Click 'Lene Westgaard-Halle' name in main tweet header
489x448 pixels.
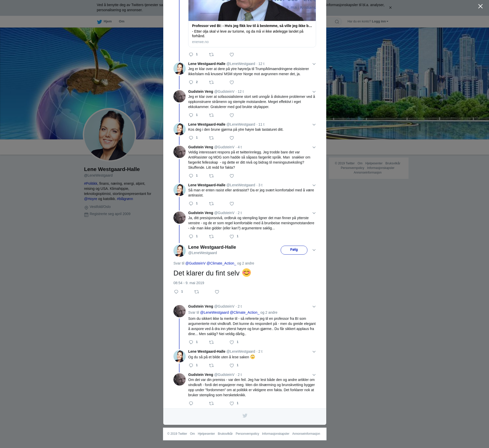tap(212, 247)
